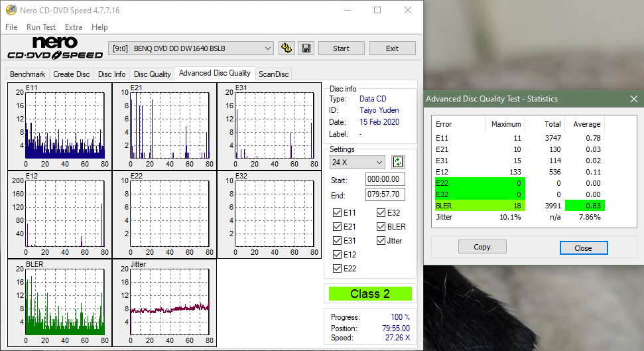Click the End time field 079:57.70

(x=385, y=194)
